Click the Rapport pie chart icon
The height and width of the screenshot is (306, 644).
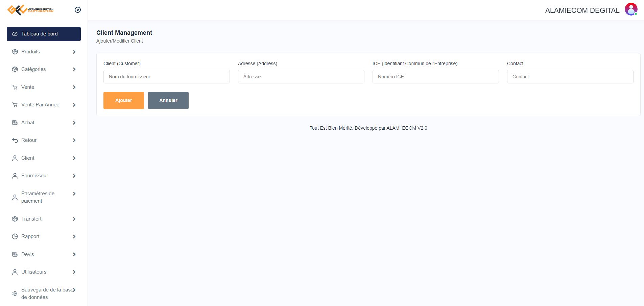click(15, 236)
